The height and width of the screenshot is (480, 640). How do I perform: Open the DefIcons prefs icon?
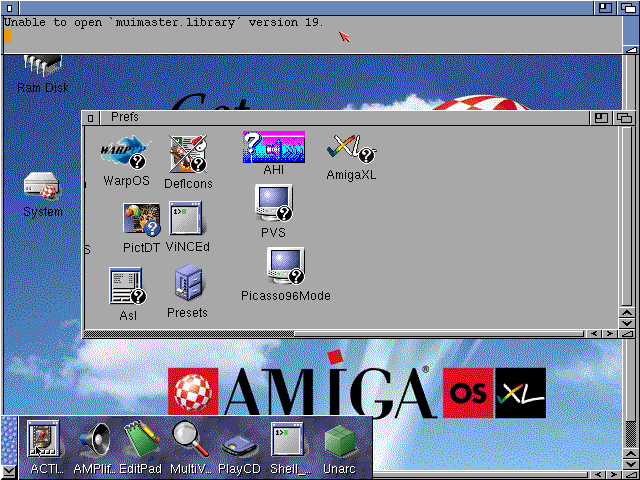pos(188,154)
